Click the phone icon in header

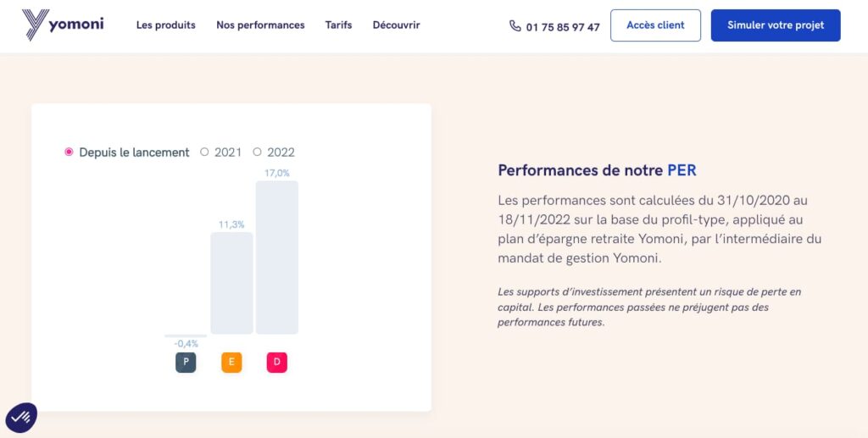[515, 26]
